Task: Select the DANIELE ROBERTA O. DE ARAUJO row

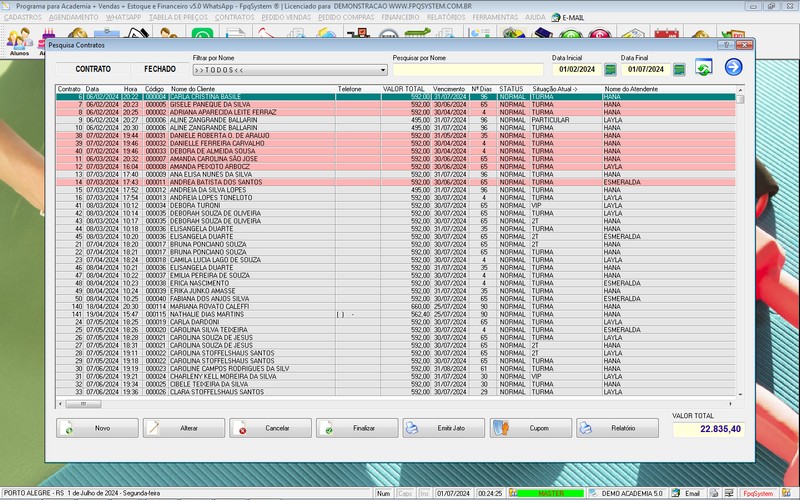Action: tap(396, 135)
